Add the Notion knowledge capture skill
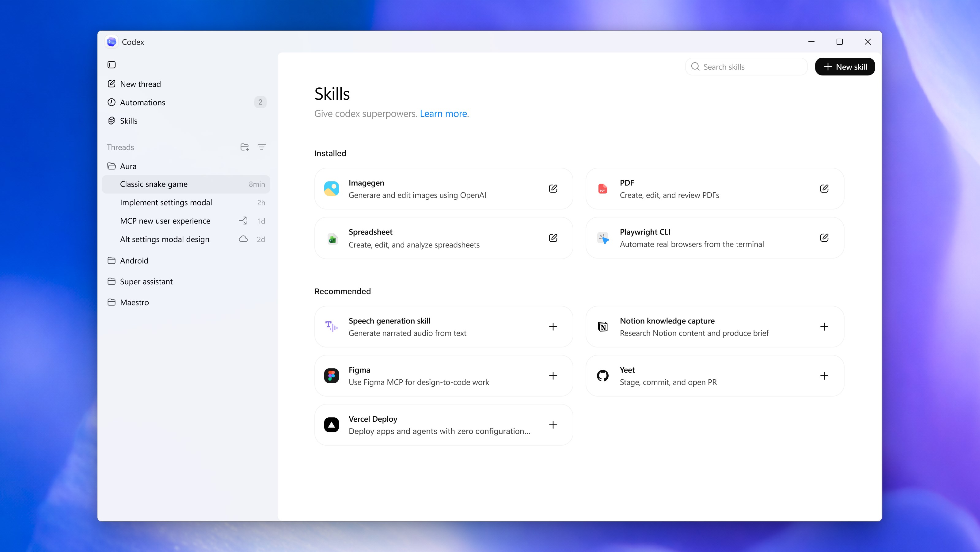The width and height of the screenshot is (980, 552). click(x=824, y=327)
